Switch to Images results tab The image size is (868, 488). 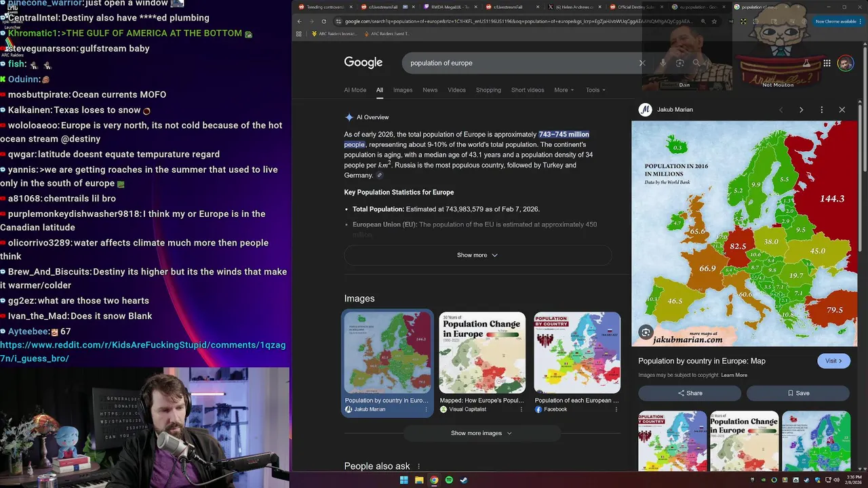403,90
